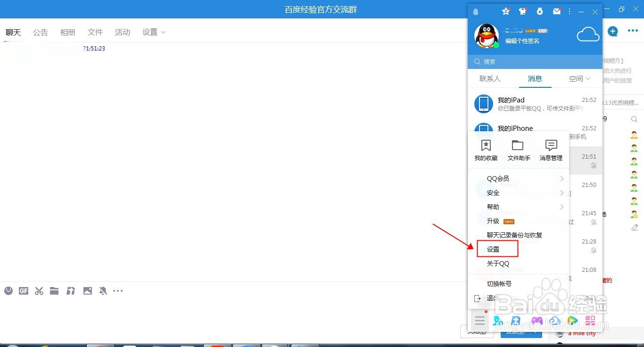The width and height of the screenshot is (644, 347).
Task: Click the hamburger main menu button
Action: point(480,321)
